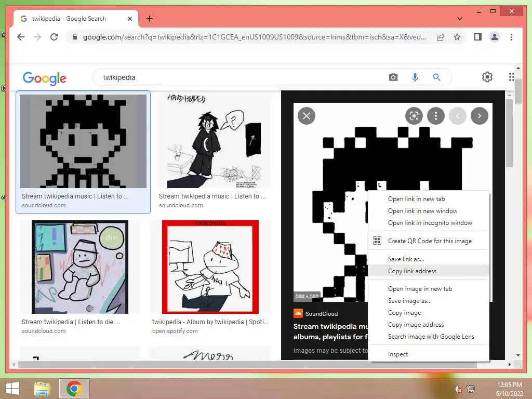Viewport: 532px width, 399px height.
Task: Open the Chrome profile avatar
Action: point(495,37)
